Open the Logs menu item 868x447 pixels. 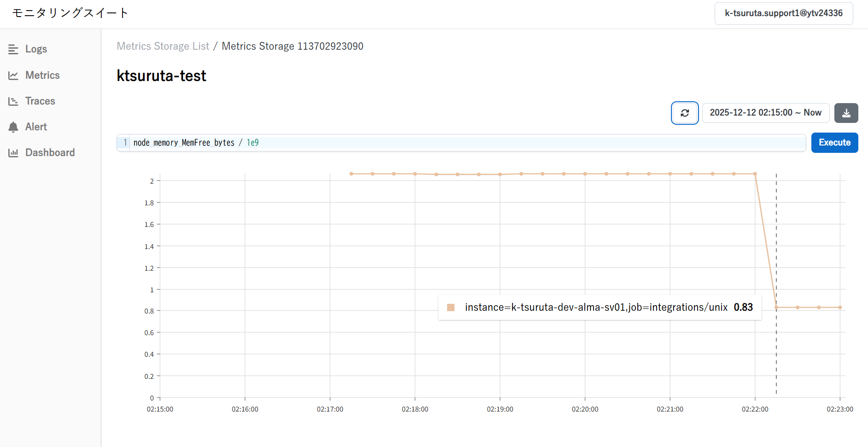36,49
